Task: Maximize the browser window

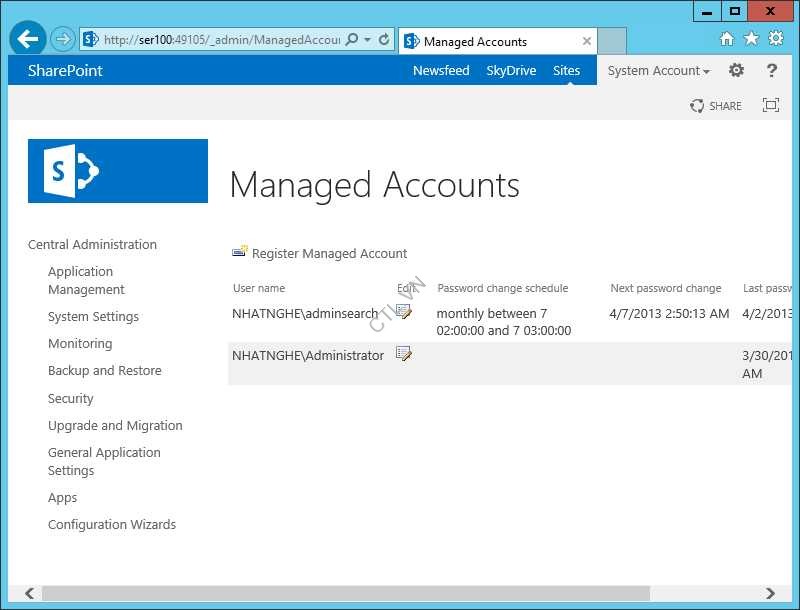Action: [735, 11]
